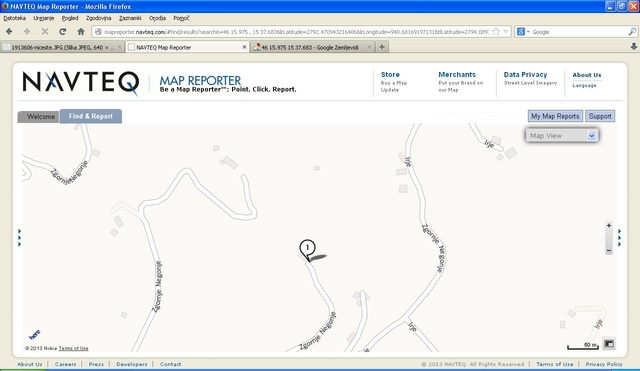The height and width of the screenshot is (371, 640).
Task: Select the Google Zemljevidi browser tab
Action: (312, 47)
